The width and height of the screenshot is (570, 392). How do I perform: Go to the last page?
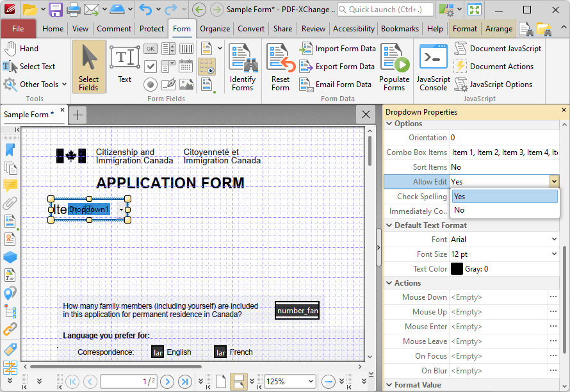(185, 382)
